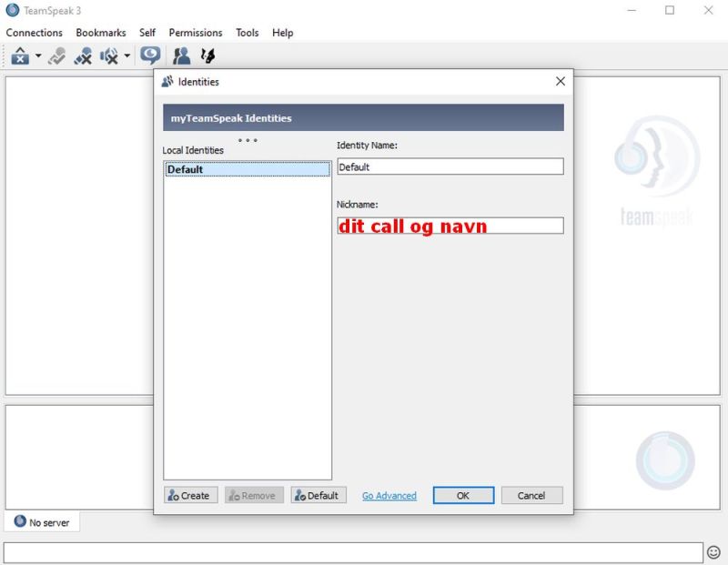728x565 pixels.
Task: Click the chat message input field
Action: pos(353,553)
